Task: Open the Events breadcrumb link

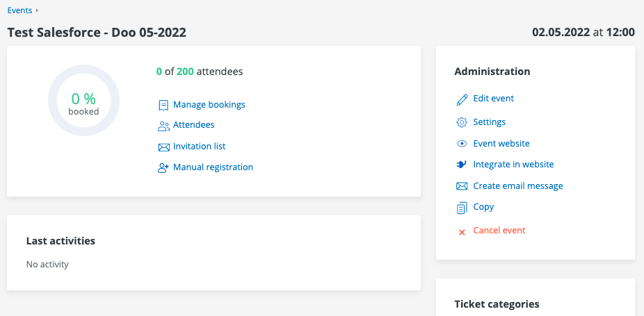Action: tap(19, 10)
